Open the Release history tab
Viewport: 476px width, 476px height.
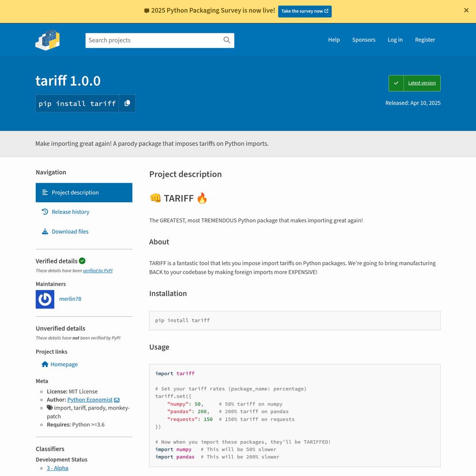click(x=84, y=212)
